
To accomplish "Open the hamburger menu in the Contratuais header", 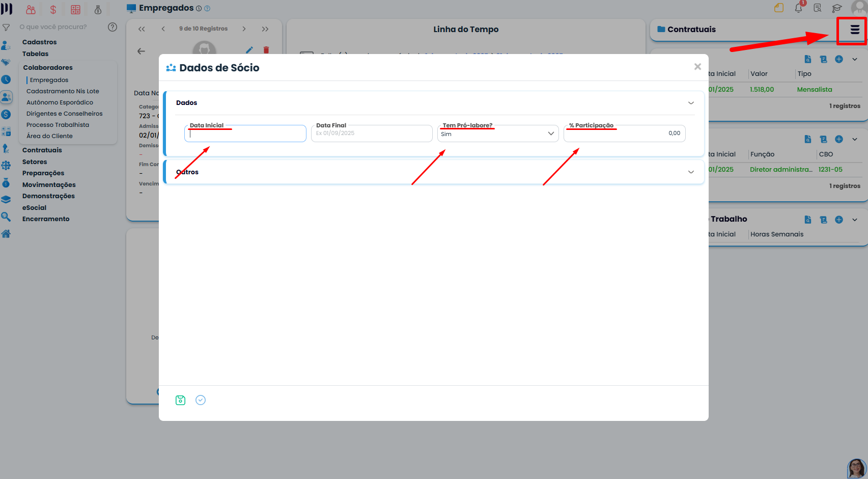I will coord(855,30).
